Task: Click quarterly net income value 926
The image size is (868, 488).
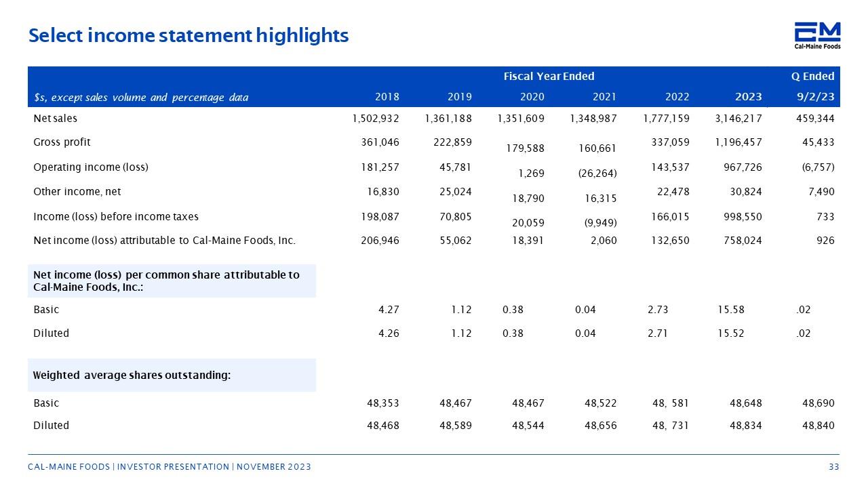Action: point(826,240)
